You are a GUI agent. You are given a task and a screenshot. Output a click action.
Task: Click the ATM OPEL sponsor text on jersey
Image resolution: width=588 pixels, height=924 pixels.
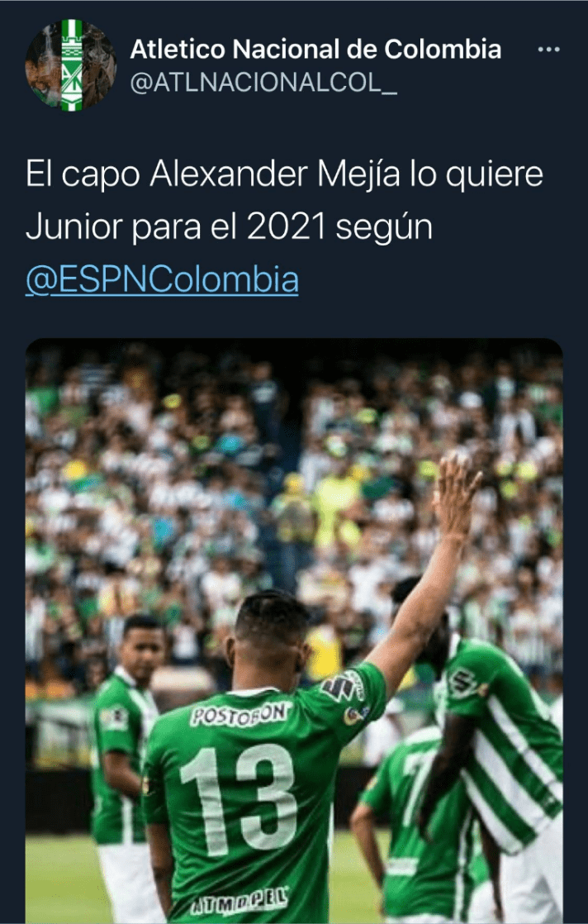(239, 902)
